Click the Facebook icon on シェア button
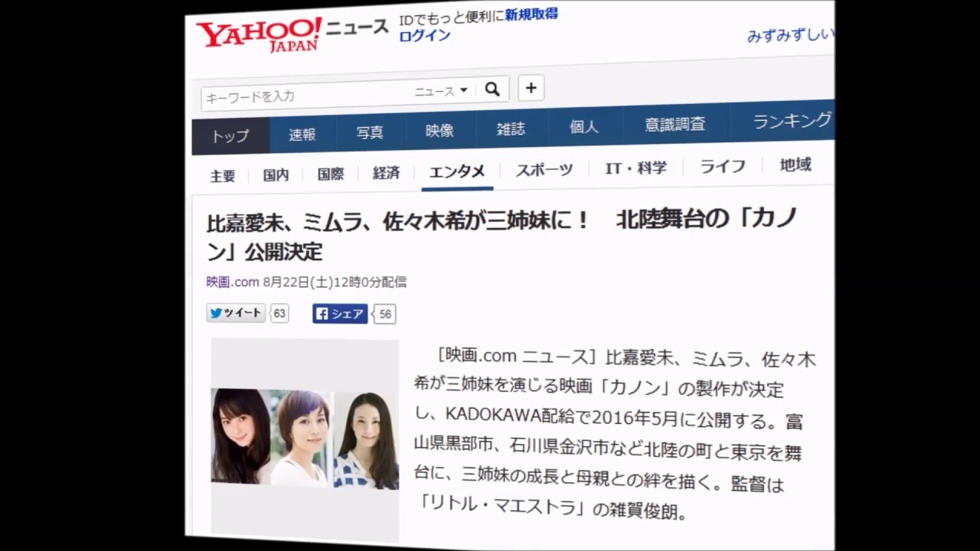Viewport: 980px width, 551px height. click(323, 313)
